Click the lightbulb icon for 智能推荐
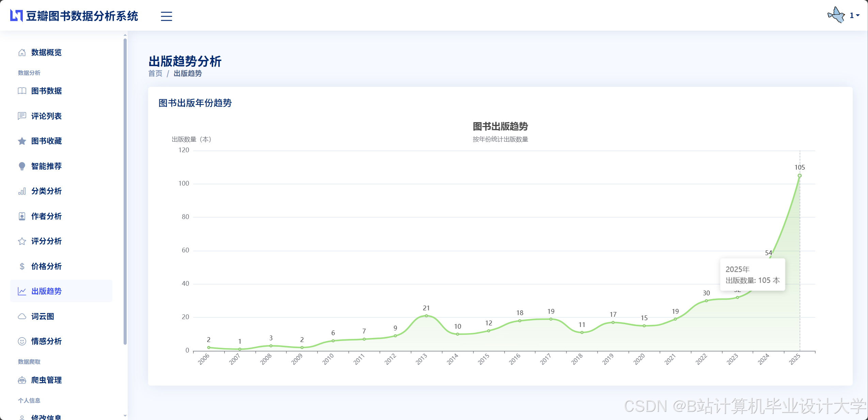The width and height of the screenshot is (868, 420). [22, 166]
